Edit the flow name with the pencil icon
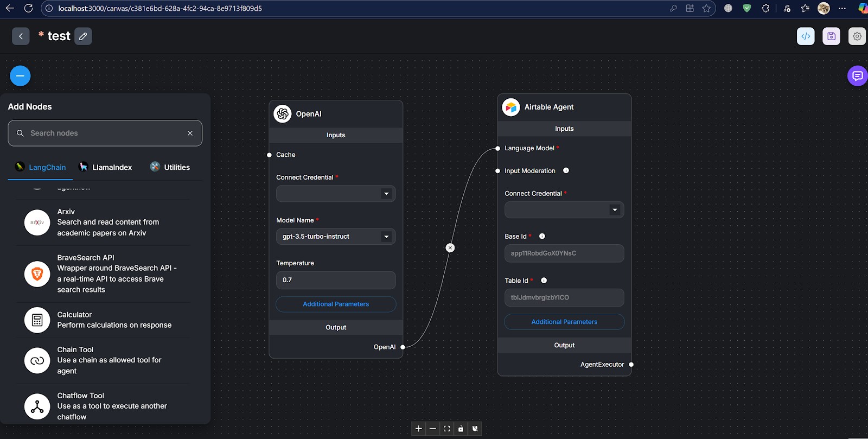The height and width of the screenshot is (439, 868). [83, 36]
